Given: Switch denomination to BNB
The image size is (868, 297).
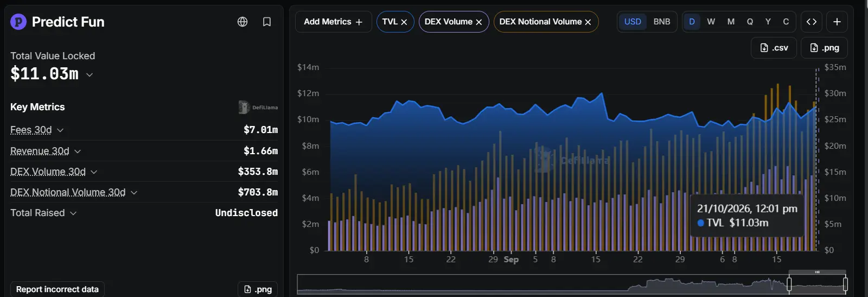Looking at the screenshot, I should click(662, 22).
